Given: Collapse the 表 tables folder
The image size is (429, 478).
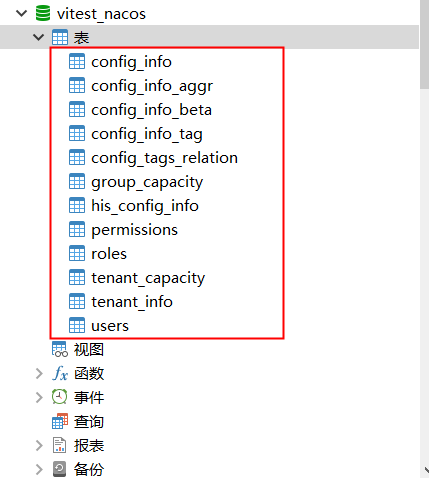Looking at the screenshot, I should pyautogui.click(x=39, y=37).
